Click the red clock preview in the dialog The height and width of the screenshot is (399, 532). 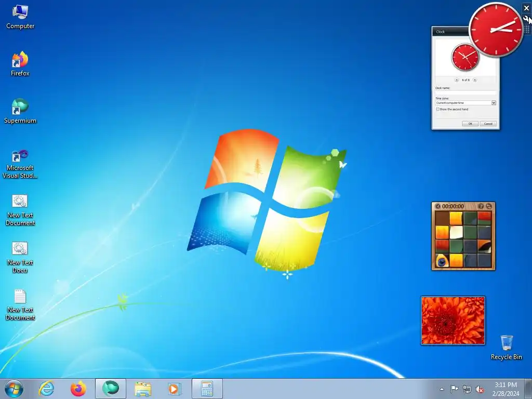465,57
